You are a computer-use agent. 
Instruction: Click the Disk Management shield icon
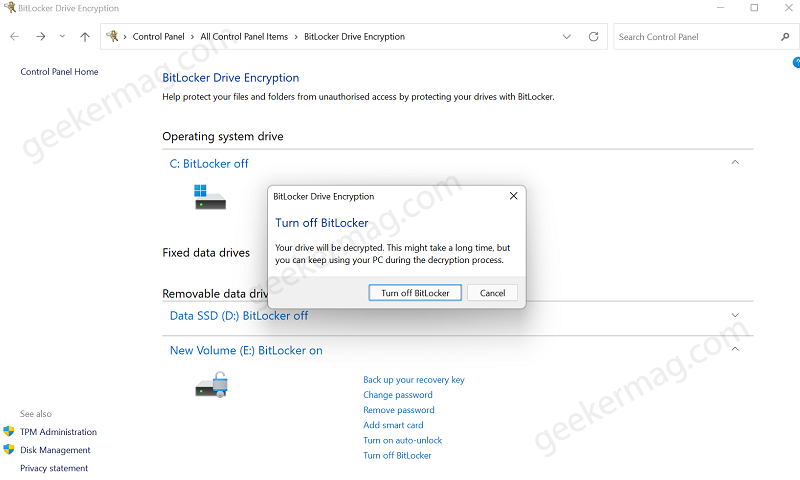[9, 450]
